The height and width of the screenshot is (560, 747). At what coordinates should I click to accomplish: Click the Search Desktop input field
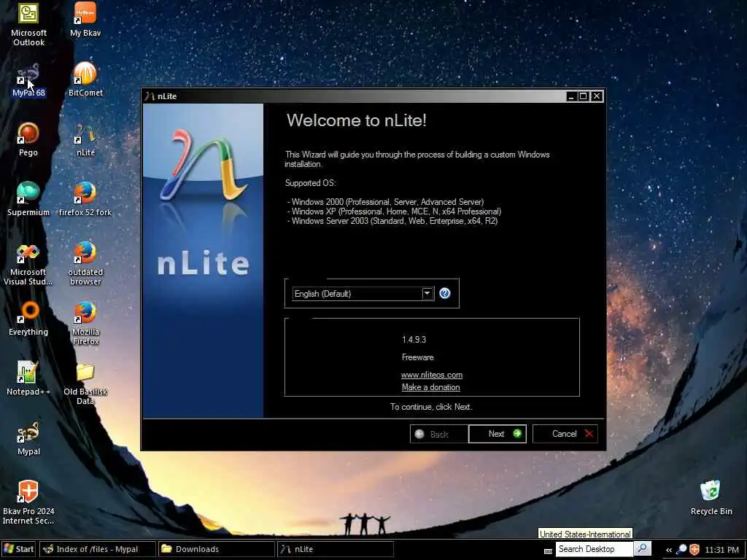pyautogui.click(x=595, y=549)
